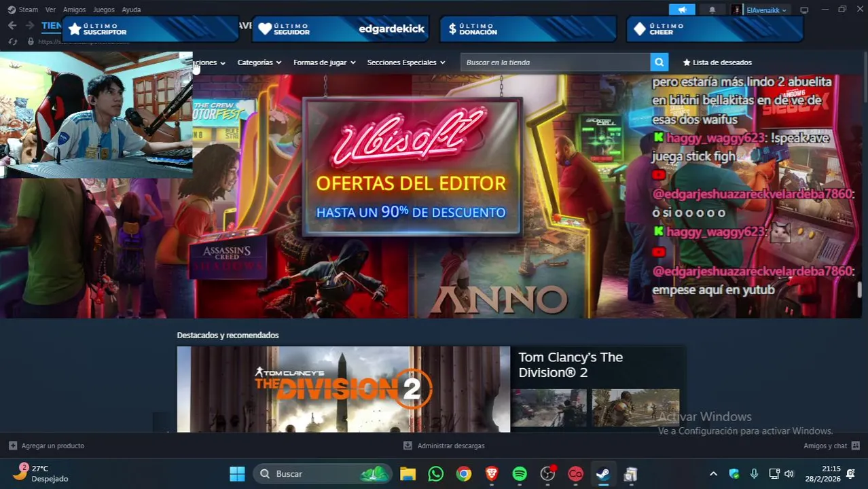Open the taskbar app right of Steam
868x489 pixels.
point(630,474)
